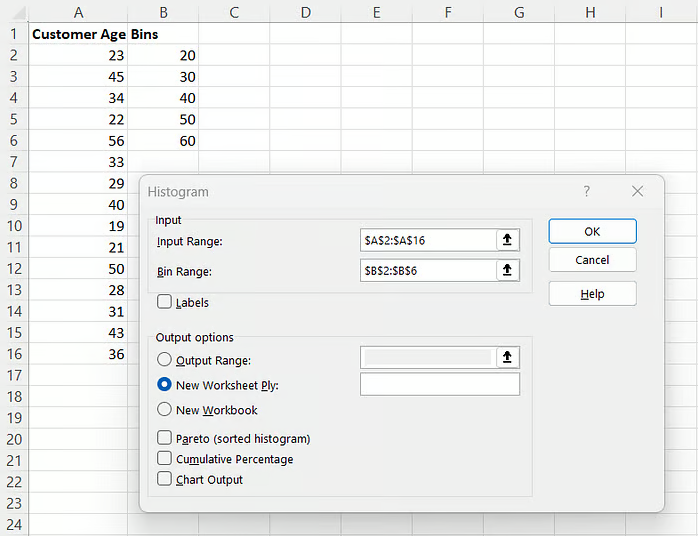Click the Output Range collapse-dialog arrow icon
The width and height of the screenshot is (698, 536).
508,357
